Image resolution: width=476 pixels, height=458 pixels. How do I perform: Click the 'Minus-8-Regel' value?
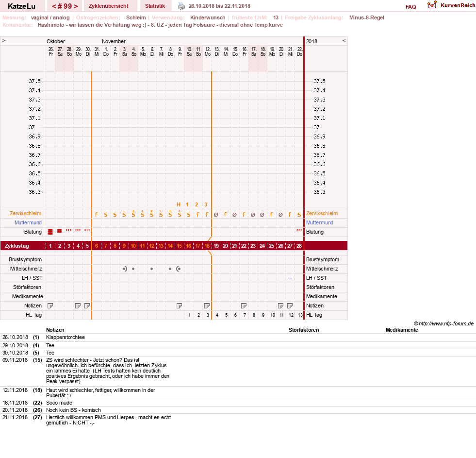point(366,17)
